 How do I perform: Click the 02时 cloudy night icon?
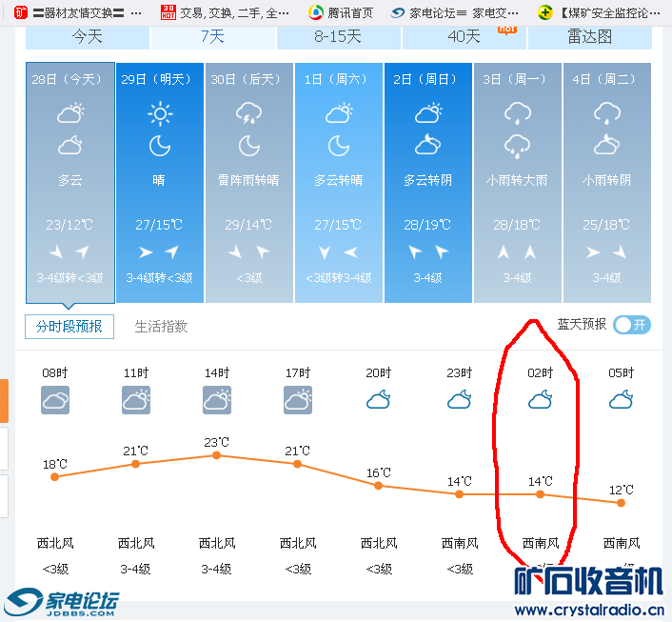tap(541, 399)
